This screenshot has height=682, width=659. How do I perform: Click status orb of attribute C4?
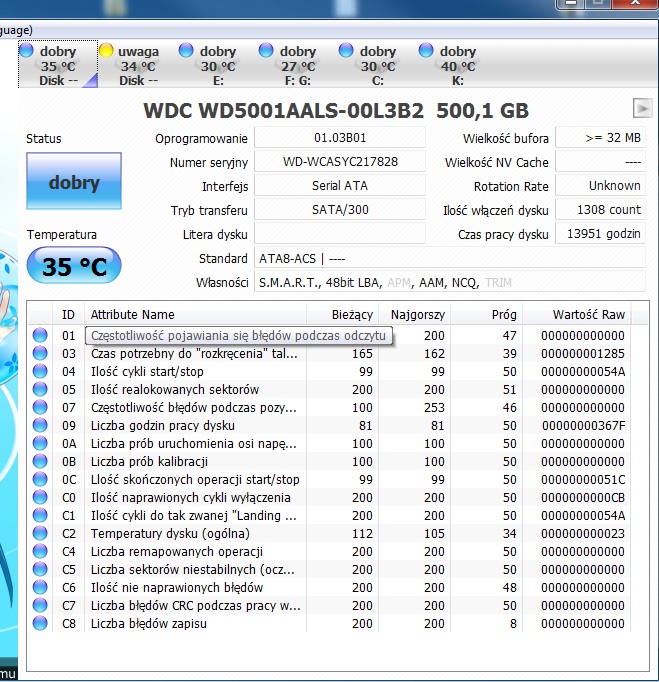pos(40,551)
